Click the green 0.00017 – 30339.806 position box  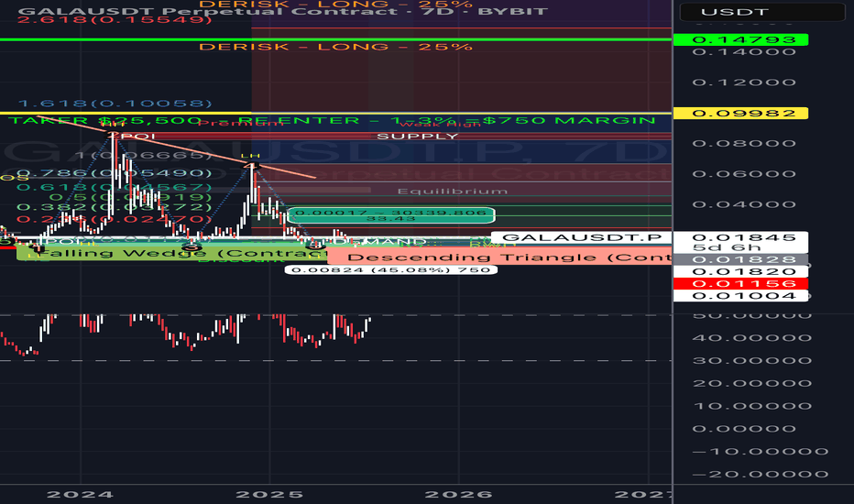coord(391,215)
